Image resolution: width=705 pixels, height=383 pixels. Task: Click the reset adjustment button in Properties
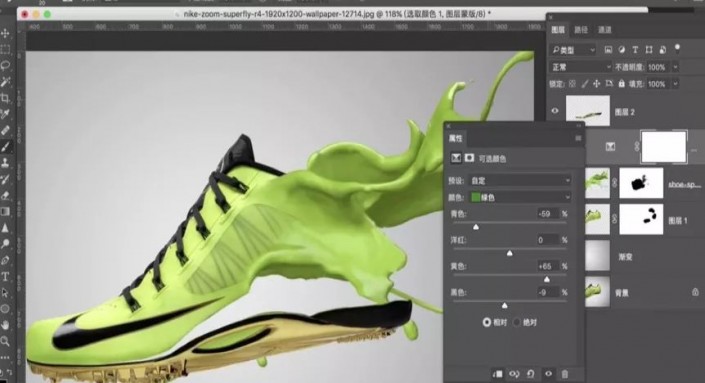[x=531, y=374]
